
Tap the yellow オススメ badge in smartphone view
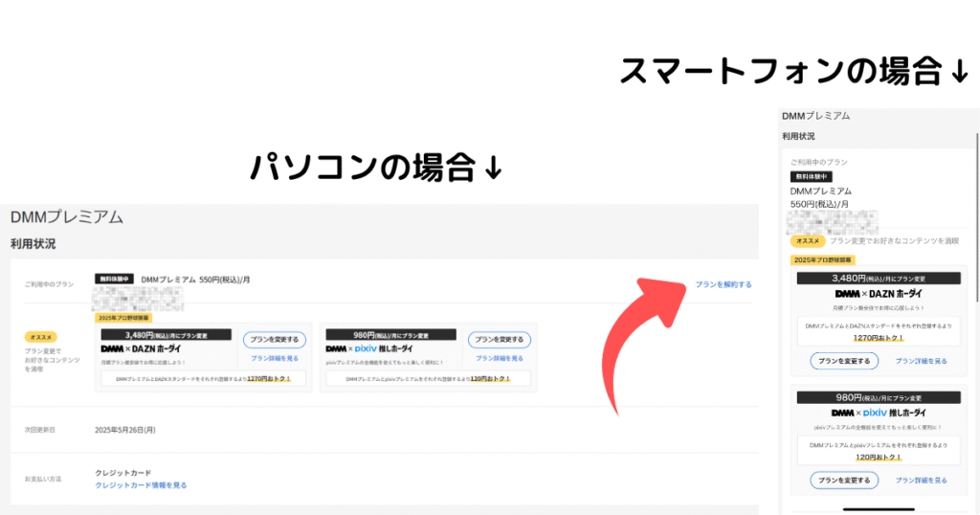(808, 240)
